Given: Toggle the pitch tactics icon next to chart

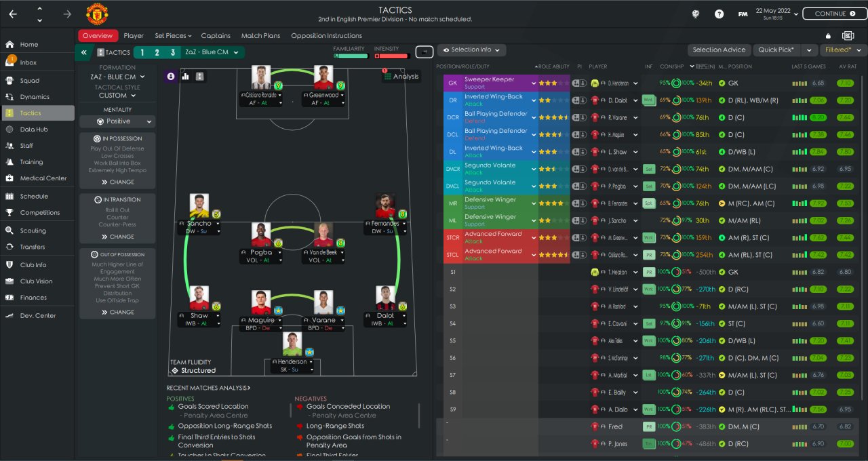Looking at the screenshot, I should click(x=199, y=77).
